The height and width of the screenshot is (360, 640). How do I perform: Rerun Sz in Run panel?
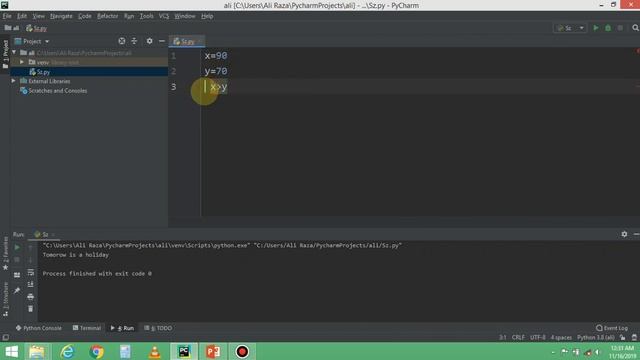click(x=17, y=247)
